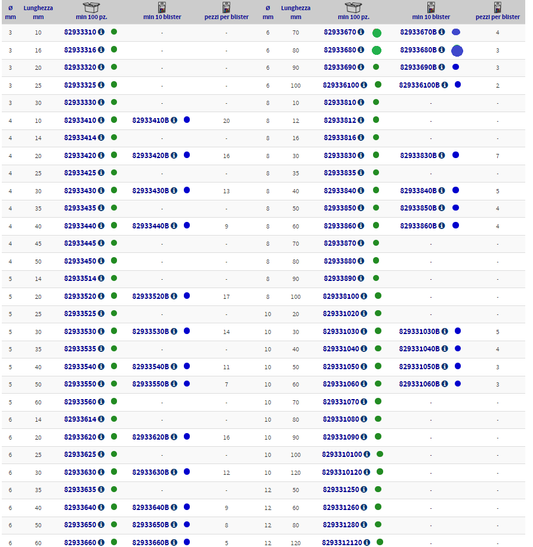Click right pezzi per blister pack icon
Screen dimensions: 533x547
tap(497, 7)
